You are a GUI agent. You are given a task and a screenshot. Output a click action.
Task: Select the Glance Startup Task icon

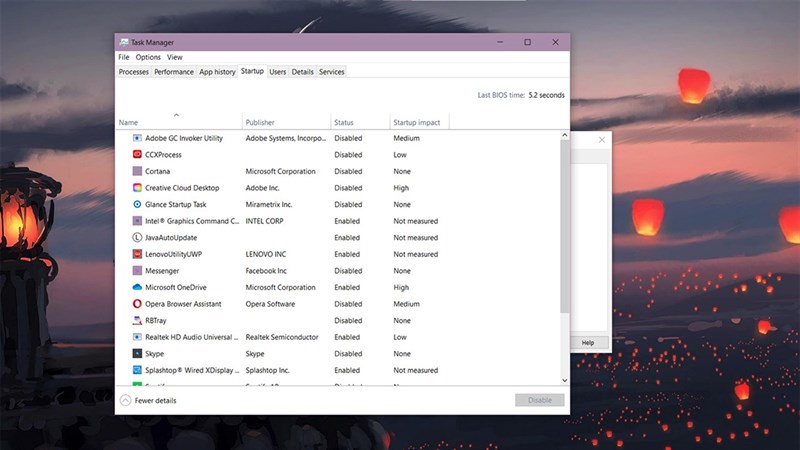pos(137,204)
